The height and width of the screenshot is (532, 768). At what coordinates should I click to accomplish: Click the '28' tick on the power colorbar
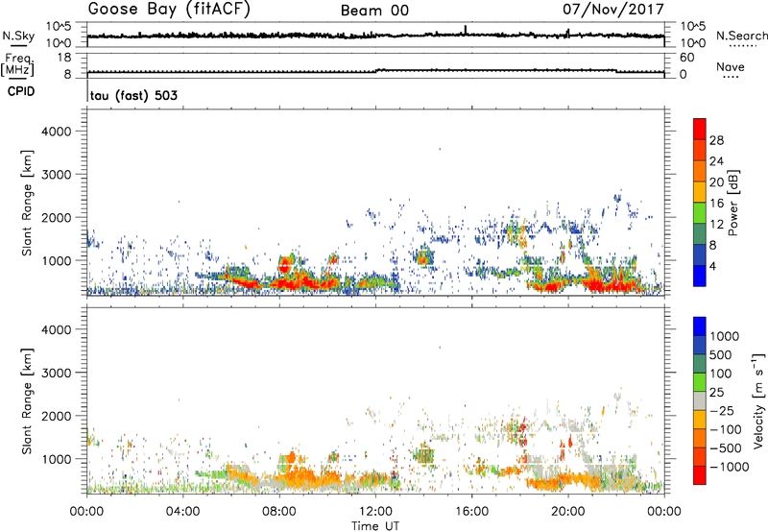coord(716,140)
